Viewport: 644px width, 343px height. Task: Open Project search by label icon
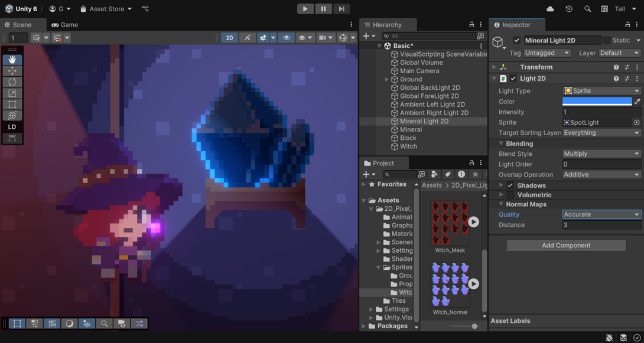(x=448, y=174)
